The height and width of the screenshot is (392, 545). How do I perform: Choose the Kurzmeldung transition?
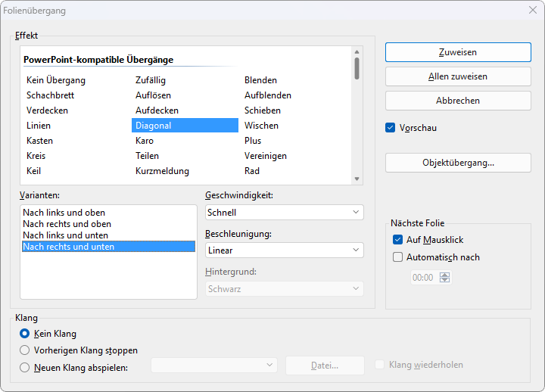(162, 171)
